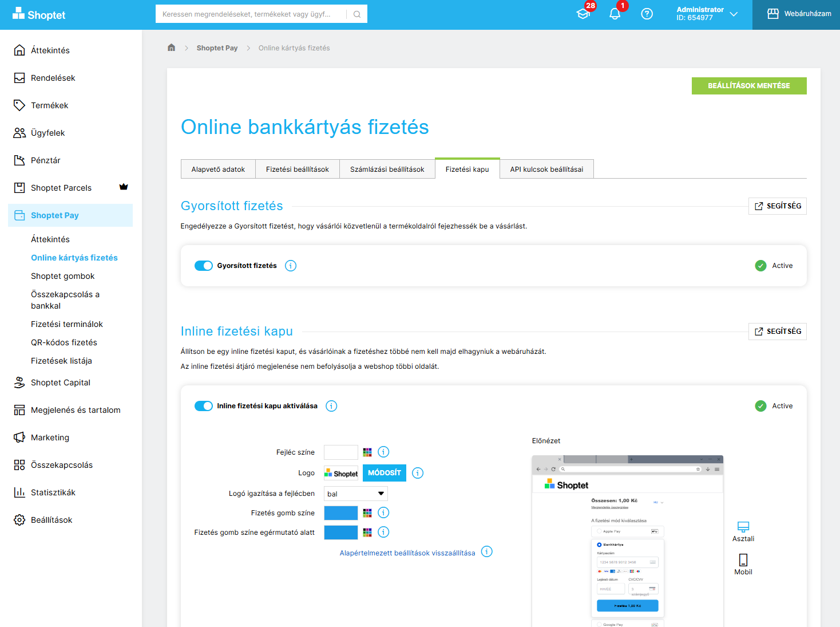Image resolution: width=840 pixels, height=627 pixels.
Task: Click info icon next to Gyorsított fizetés
Action: tap(291, 266)
